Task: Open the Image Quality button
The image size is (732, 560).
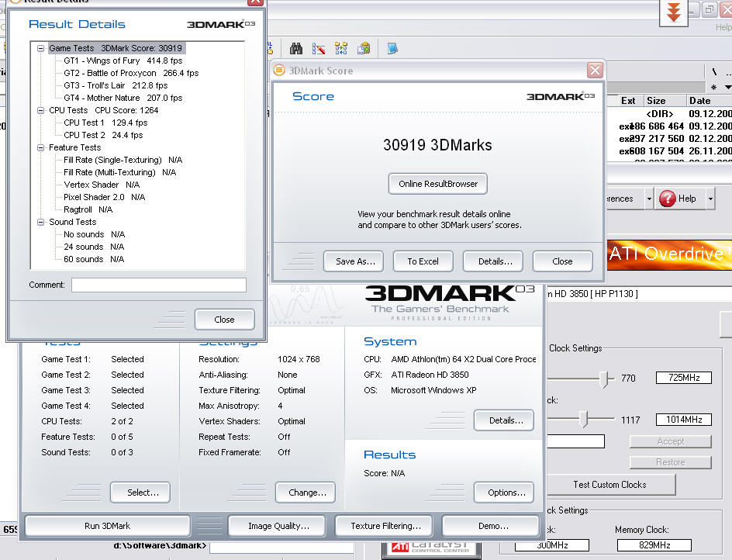Action: tap(276, 526)
